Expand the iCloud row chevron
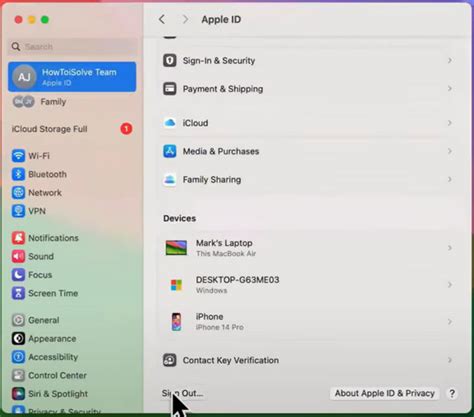Screen dimensions: 474x417 (x=450, y=123)
